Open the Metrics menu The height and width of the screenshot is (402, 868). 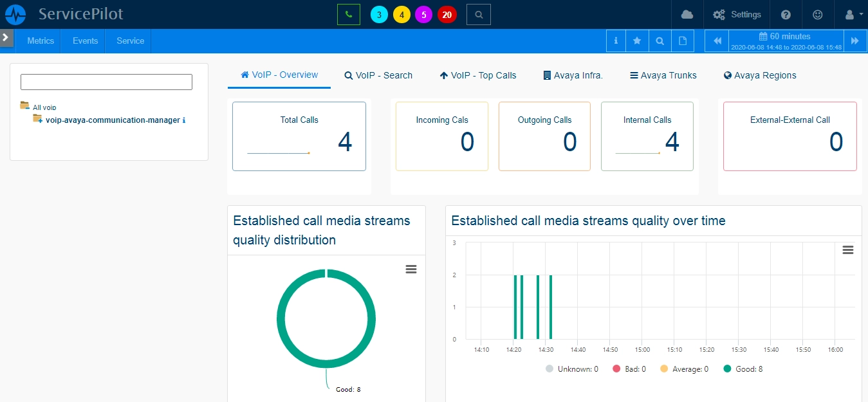tap(41, 41)
